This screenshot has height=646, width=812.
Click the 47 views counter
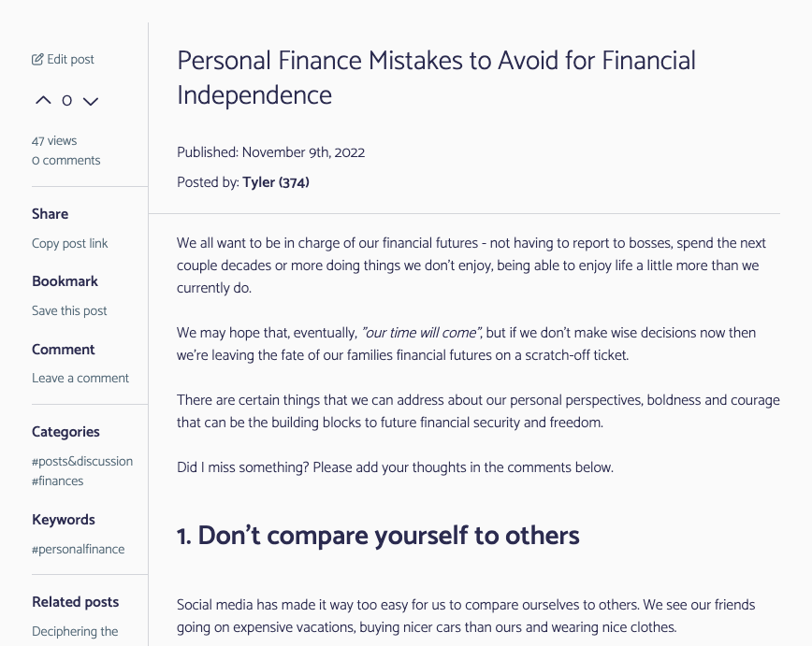click(x=54, y=141)
